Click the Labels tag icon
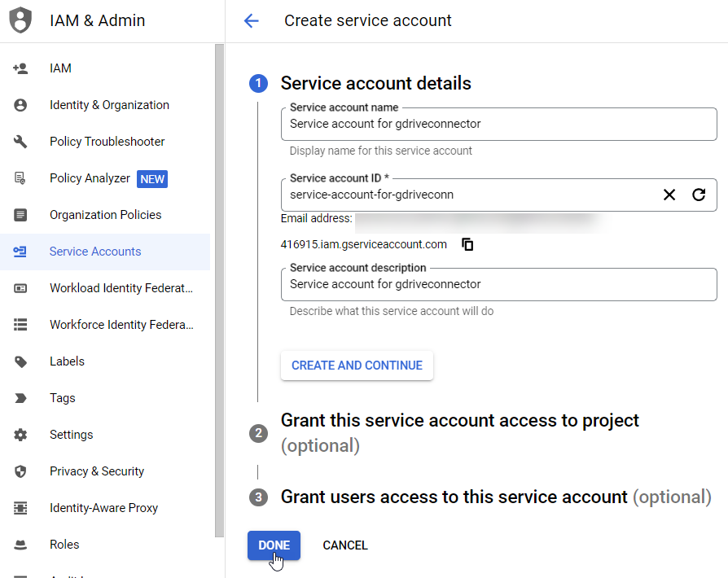This screenshot has width=728, height=578. (x=20, y=361)
